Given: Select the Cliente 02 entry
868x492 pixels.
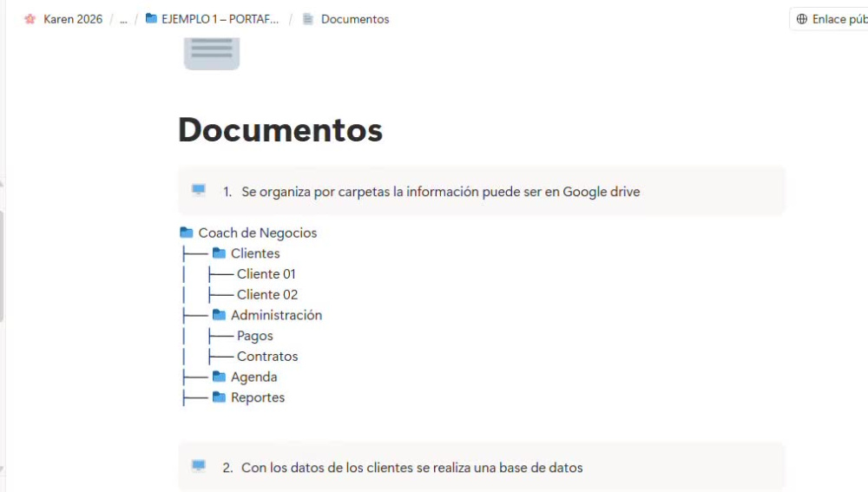Looking at the screenshot, I should (x=267, y=294).
